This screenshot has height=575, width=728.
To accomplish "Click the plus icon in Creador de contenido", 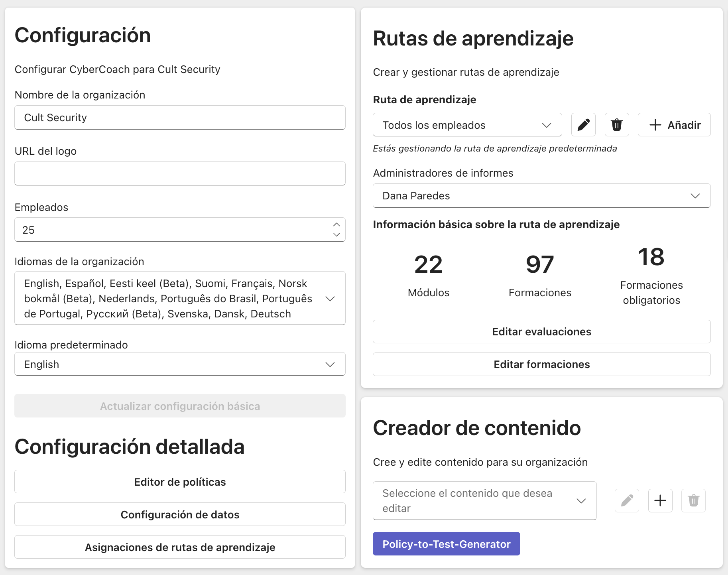I will [x=660, y=500].
